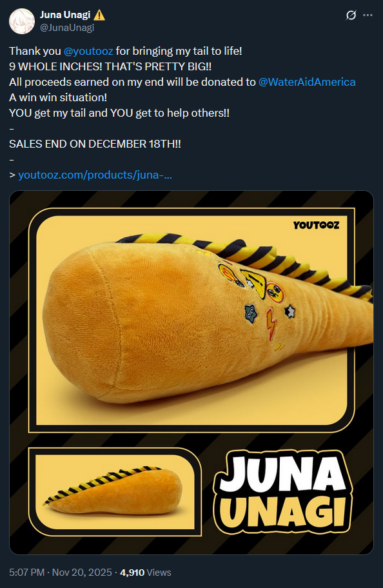Open the small side-view plush picture
383x588 pixels.
[x=115, y=491]
